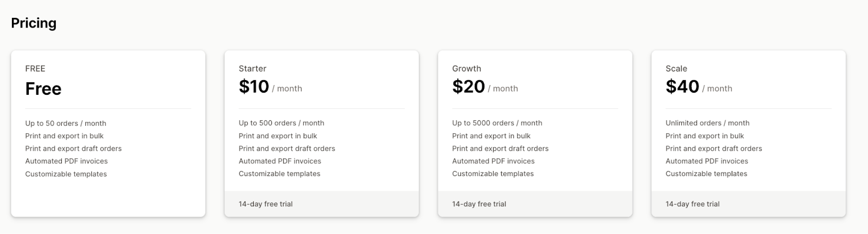
Task: Click Starter plan's 14-day free trial footer
Action: 322,204
